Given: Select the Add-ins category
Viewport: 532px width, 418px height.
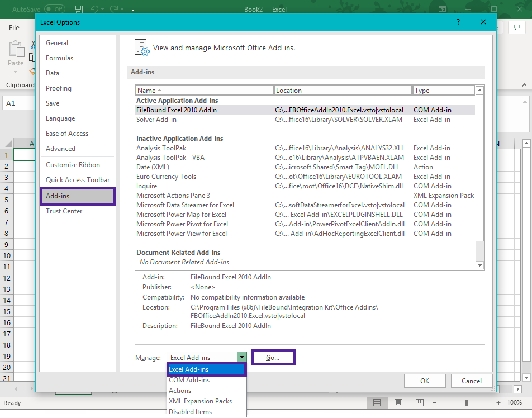Looking at the screenshot, I should pyautogui.click(x=77, y=196).
